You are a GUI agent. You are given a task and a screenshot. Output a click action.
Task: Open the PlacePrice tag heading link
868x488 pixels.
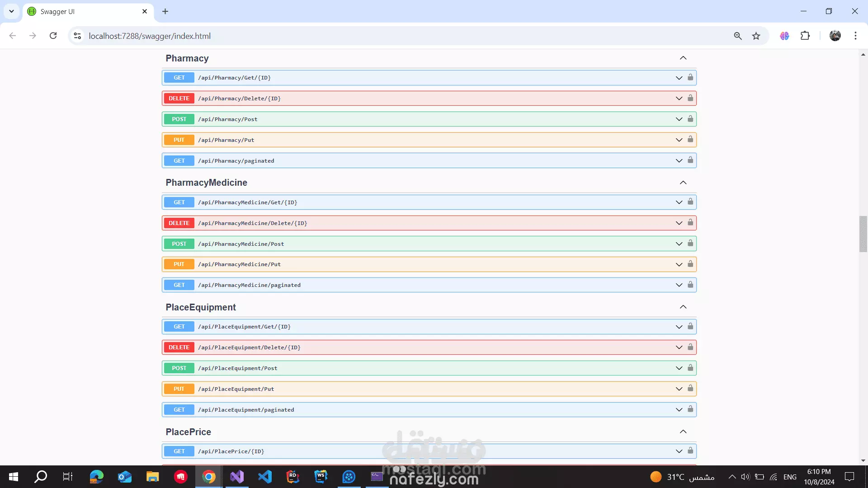point(188,432)
